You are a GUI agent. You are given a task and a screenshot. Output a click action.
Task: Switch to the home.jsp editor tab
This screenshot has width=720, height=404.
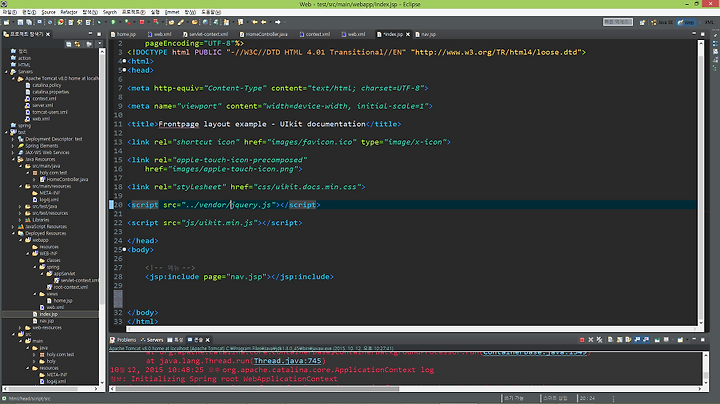(123, 34)
